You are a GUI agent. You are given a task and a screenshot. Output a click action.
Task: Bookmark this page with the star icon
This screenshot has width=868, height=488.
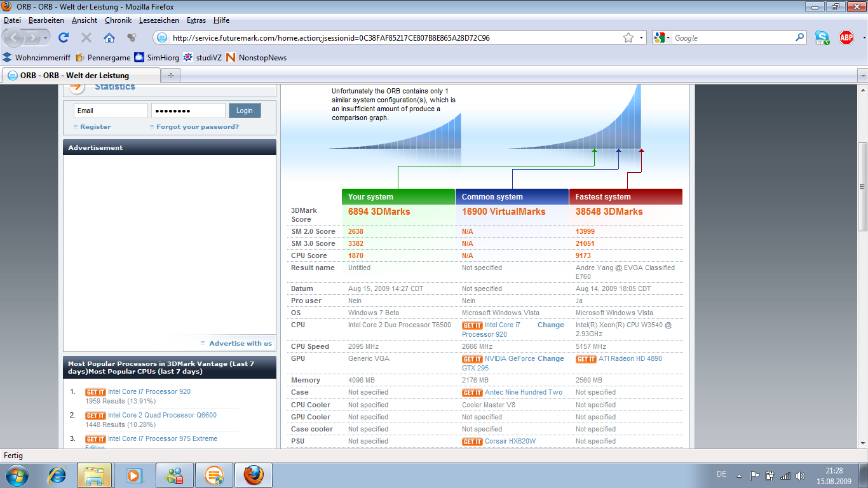click(x=628, y=37)
